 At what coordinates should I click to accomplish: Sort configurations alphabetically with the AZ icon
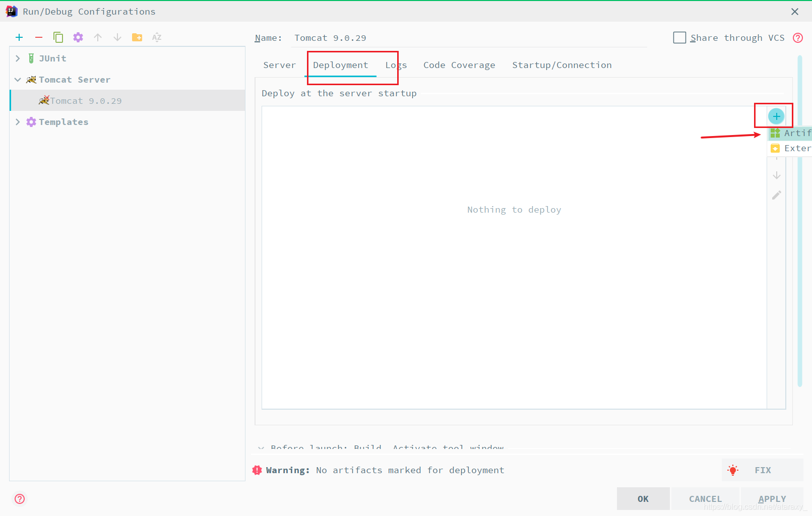coord(157,37)
